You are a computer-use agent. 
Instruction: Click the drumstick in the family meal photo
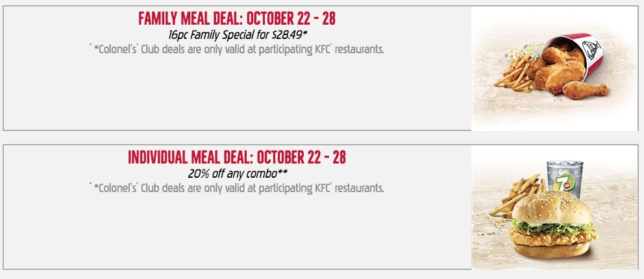tap(584, 90)
